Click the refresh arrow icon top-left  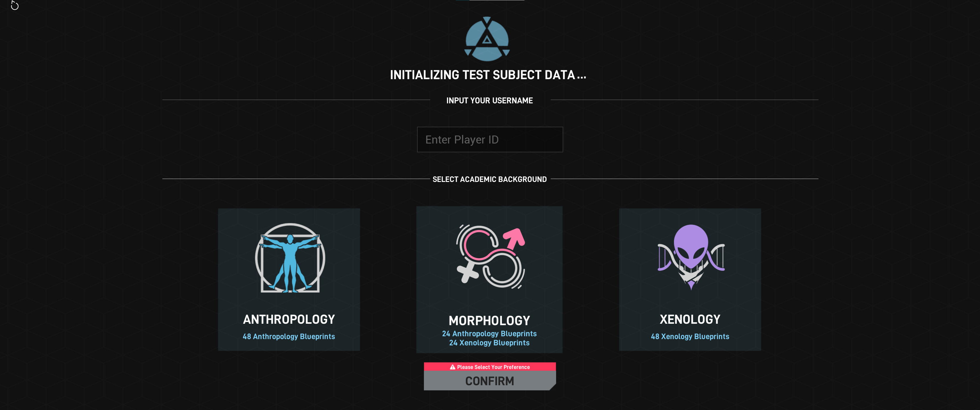point(15,5)
